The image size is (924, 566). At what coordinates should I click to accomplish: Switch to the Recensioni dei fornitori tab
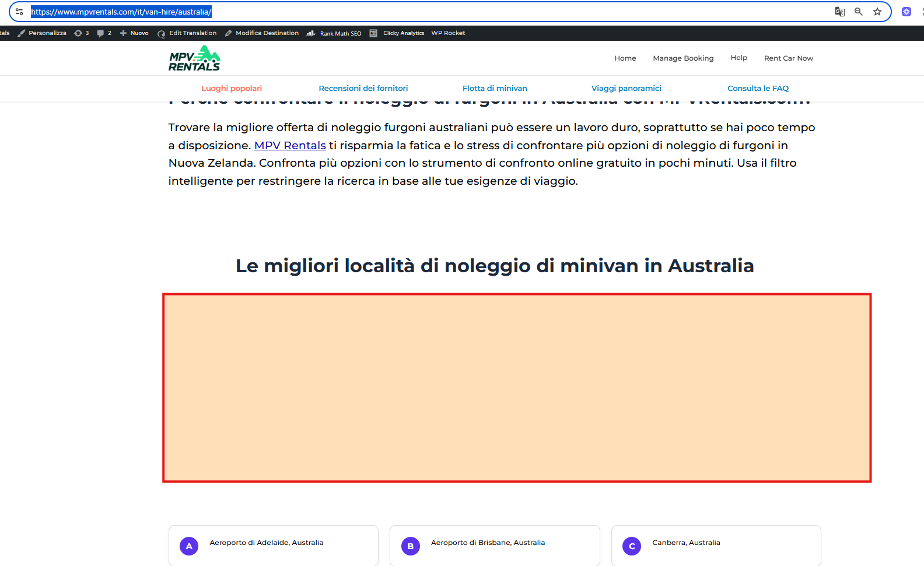[x=363, y=89]
